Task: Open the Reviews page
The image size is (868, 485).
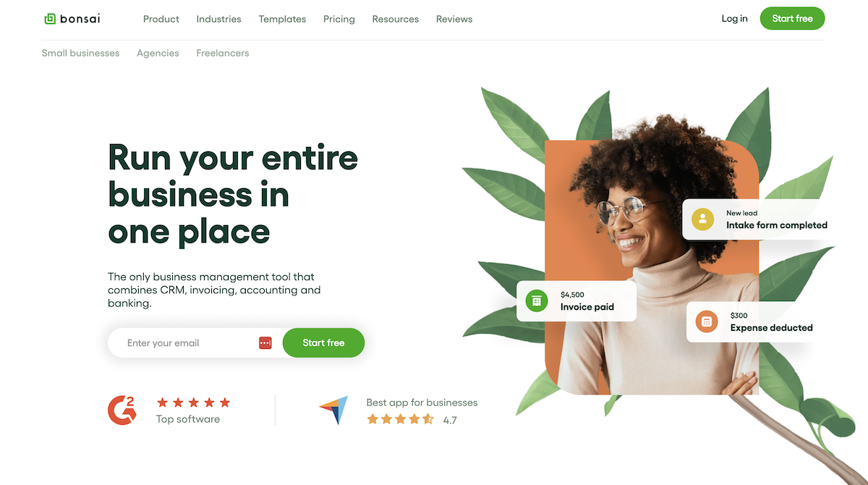Action: click(454, 19)
